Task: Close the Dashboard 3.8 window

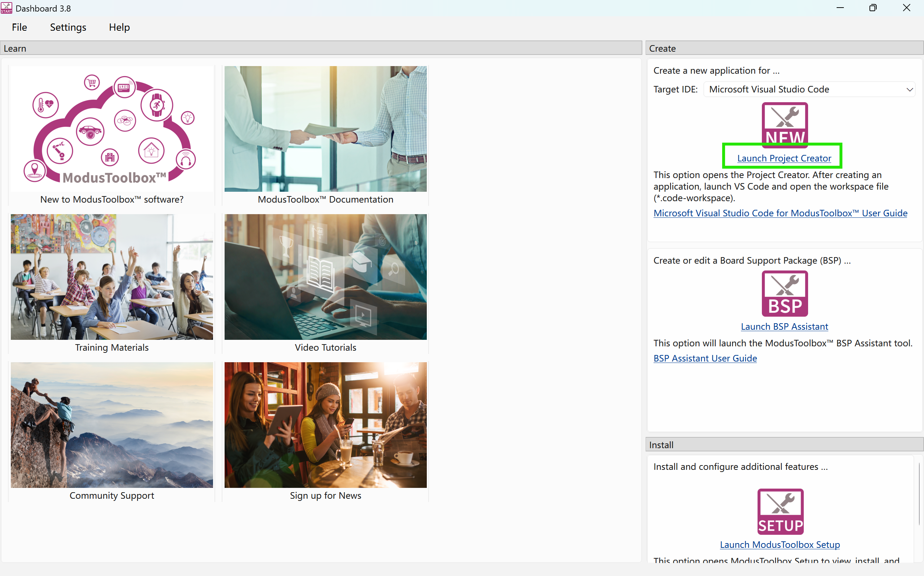Action: pyautogui.click(x=906, y=8)
